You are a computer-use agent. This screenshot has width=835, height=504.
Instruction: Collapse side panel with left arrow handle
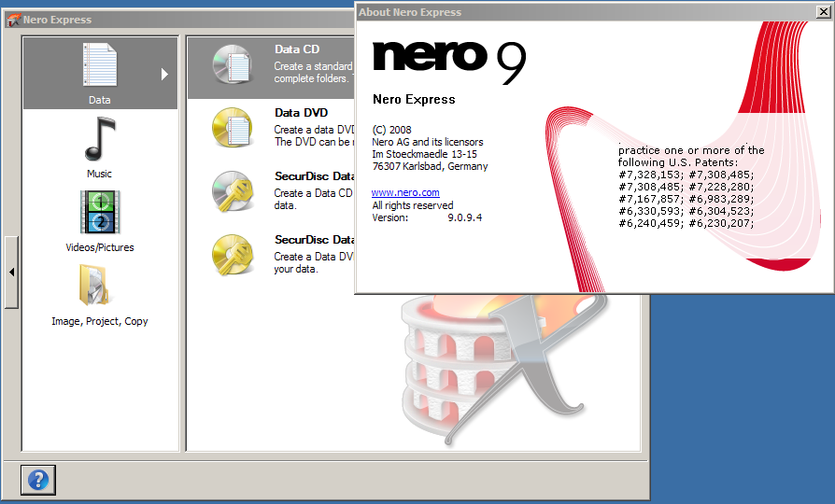tap(12, 273)
